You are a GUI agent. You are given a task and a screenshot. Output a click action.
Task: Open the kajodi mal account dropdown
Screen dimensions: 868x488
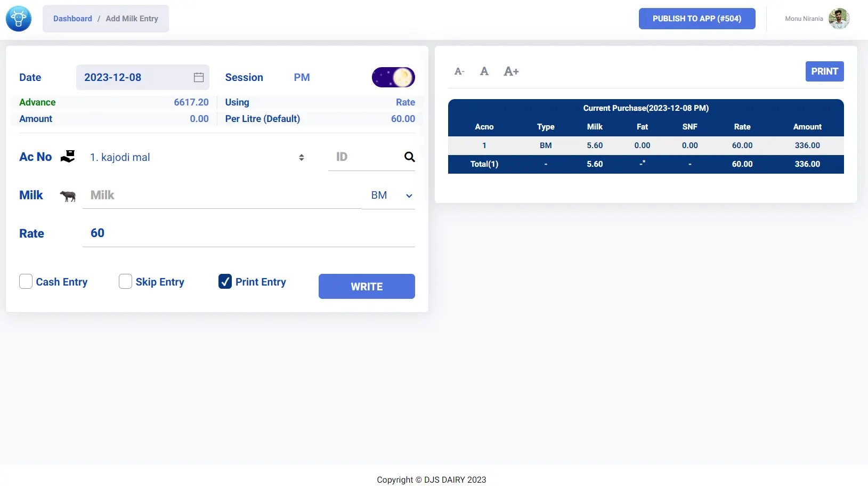tap(197, 157)
